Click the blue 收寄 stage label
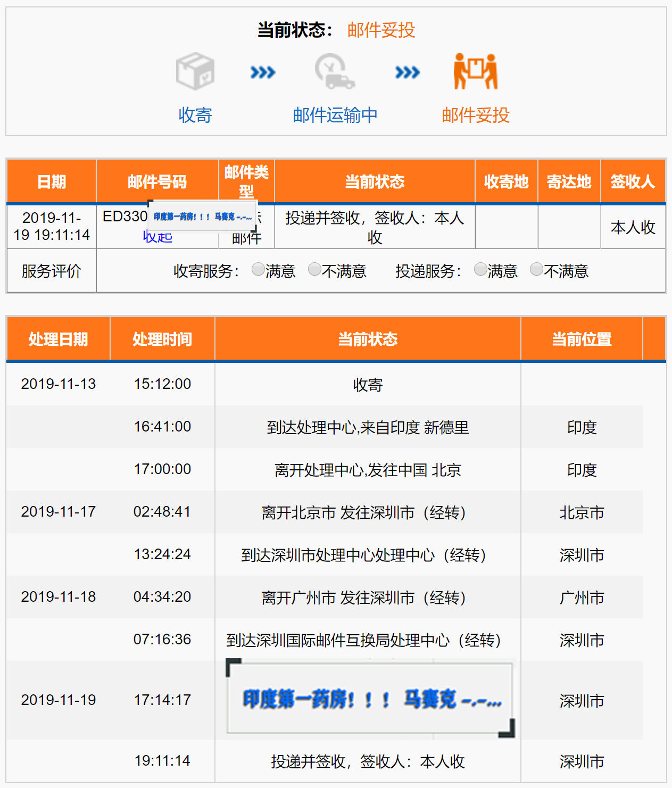672x788 pixels. [195, 115]
